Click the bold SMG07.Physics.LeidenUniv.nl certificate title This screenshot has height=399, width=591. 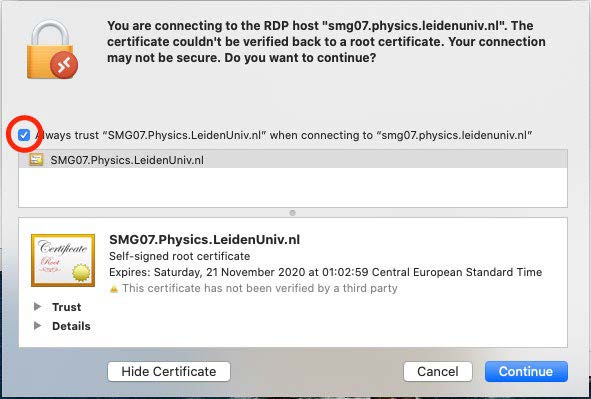205,240
